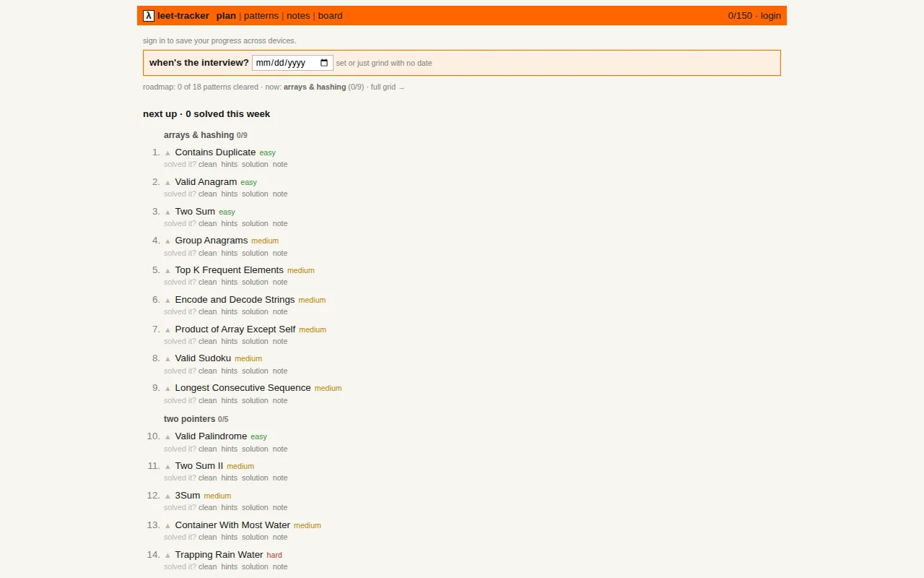Screen dimensions: 924x578
Task: Click hints under Trapping Rain Water
Action: coord(230,567)
